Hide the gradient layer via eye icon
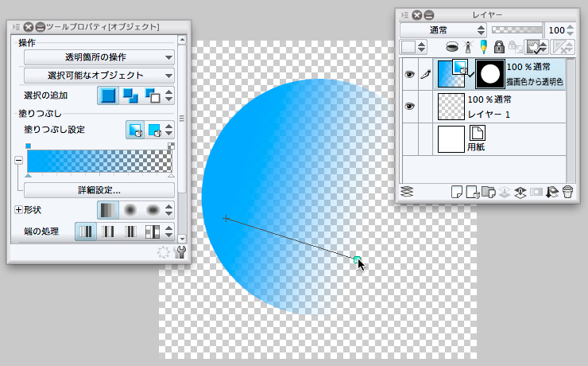The width and height of the screenshot is (588, 366). point(409,74)
